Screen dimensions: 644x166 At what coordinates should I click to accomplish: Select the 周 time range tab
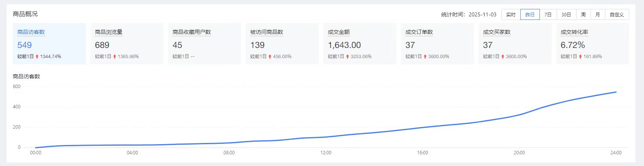point(583,14)
